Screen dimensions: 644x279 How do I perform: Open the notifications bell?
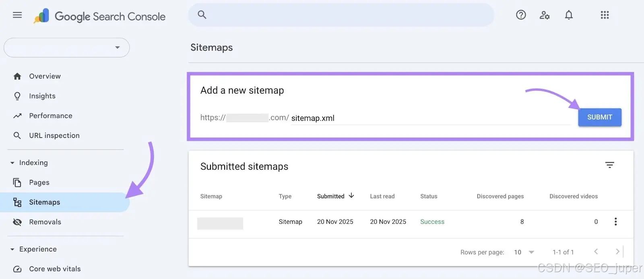[569, 15]
